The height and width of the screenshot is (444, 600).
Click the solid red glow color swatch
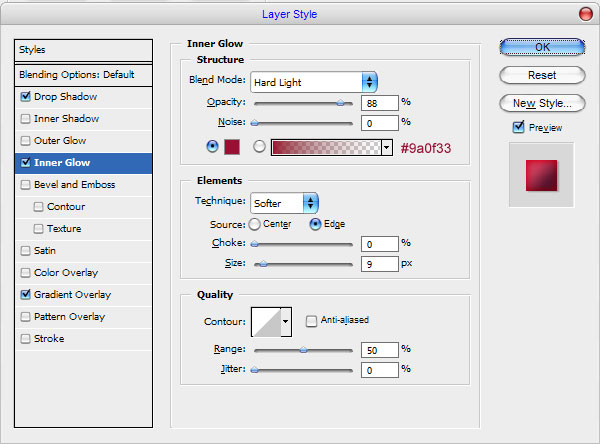coord(232,147)
